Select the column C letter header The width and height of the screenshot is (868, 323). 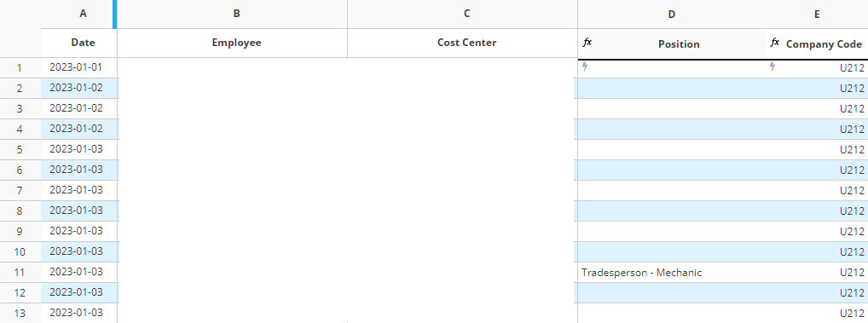(466, 14)
